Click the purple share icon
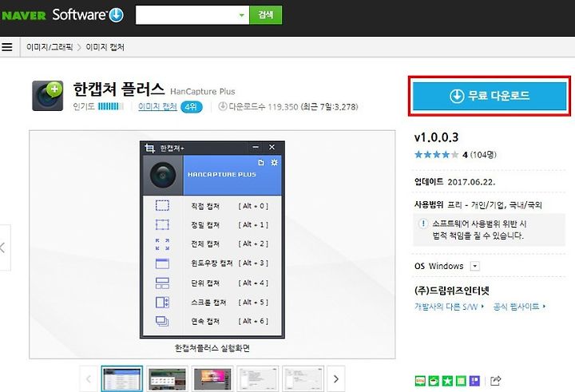The height and width of the screenshot is (392, 575). [x=474, y=381]
